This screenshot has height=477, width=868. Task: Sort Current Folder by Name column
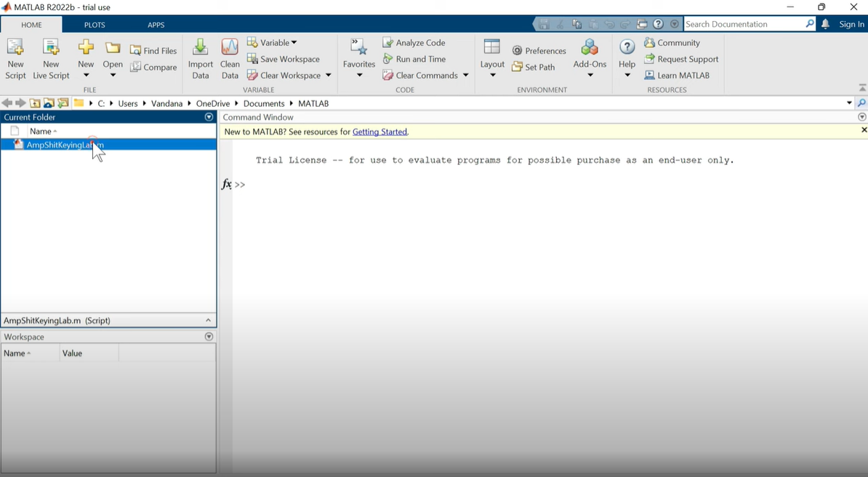coord(44,132)
